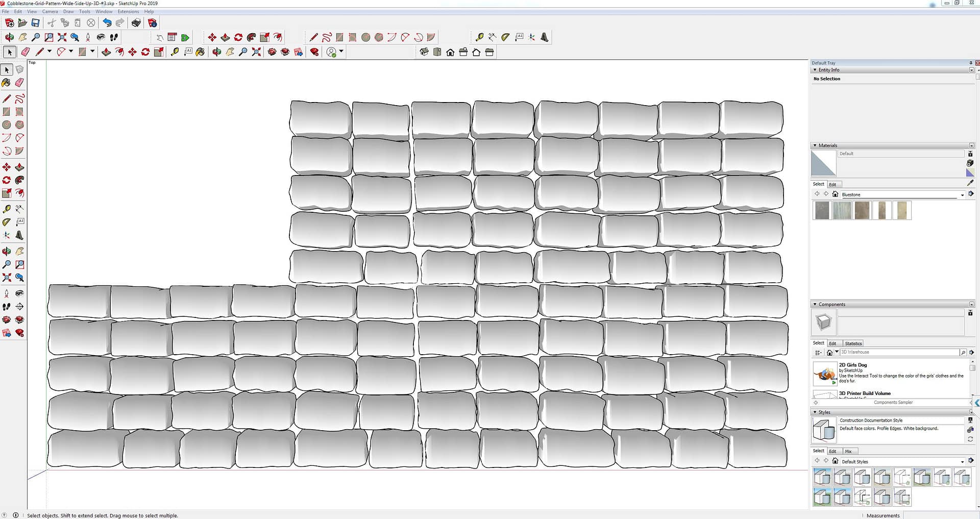Screen dimensions: 980x519
Task: Click the Paint Bucket tool
Action: (6, 83)
